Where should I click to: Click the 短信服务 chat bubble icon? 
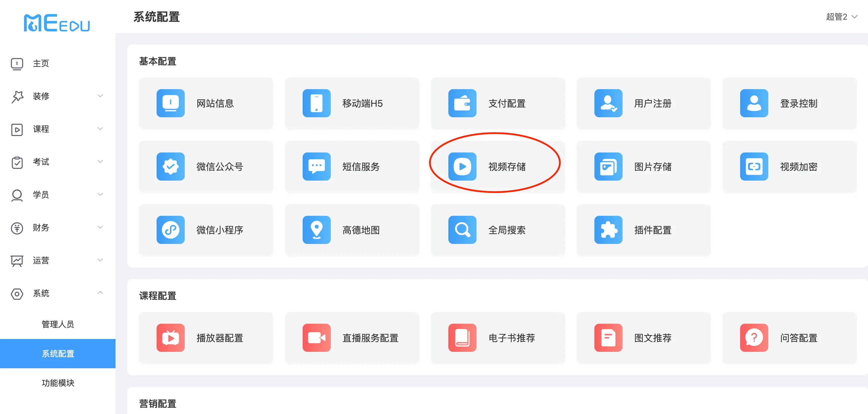tap(316, 167)
